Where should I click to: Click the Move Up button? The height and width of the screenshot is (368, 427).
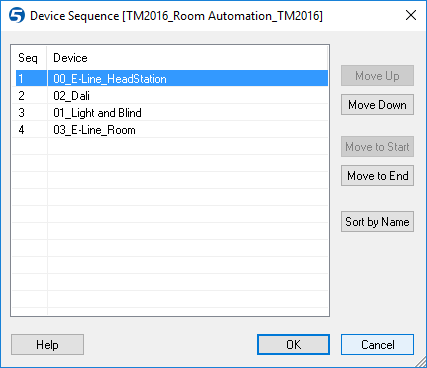click(377, 76)
